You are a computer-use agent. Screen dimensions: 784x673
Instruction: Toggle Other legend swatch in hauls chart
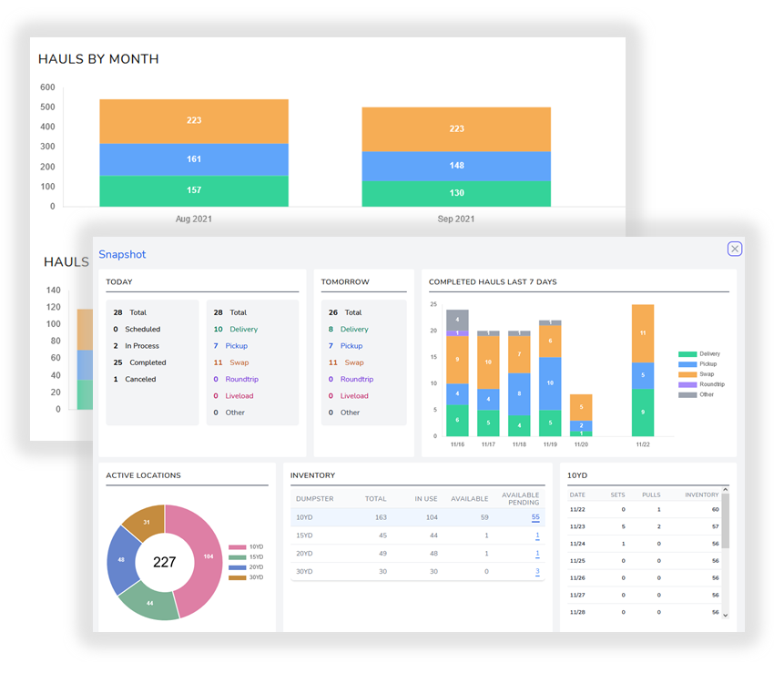[687, 395]
